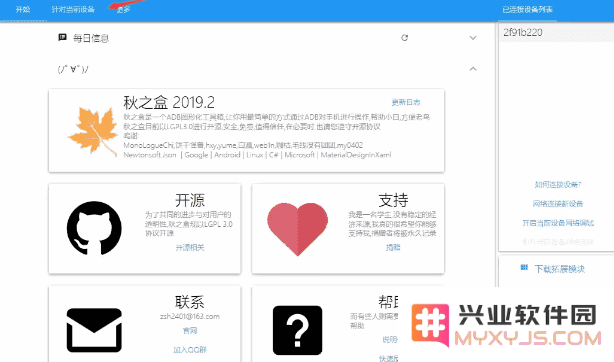Click the grid icon beside 下载拓展模块
This screenshot has width=614, height=362.
[524, 268]
